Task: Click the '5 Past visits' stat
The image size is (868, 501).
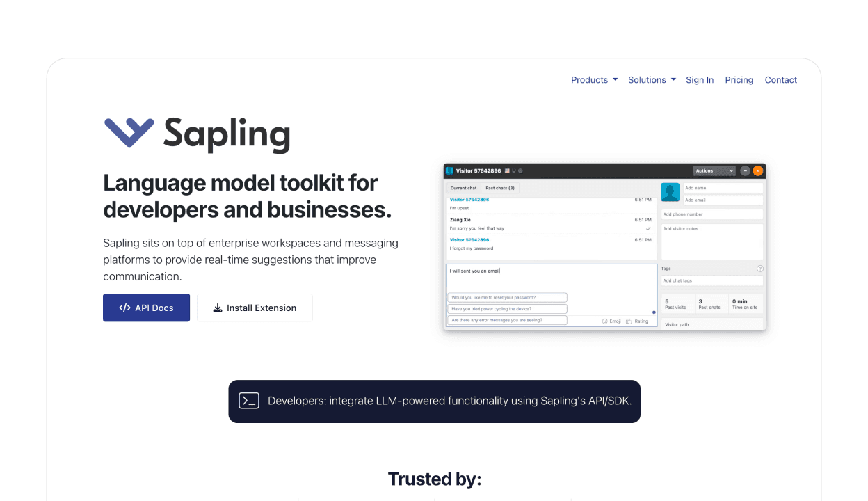Action: tap(677, 304)
